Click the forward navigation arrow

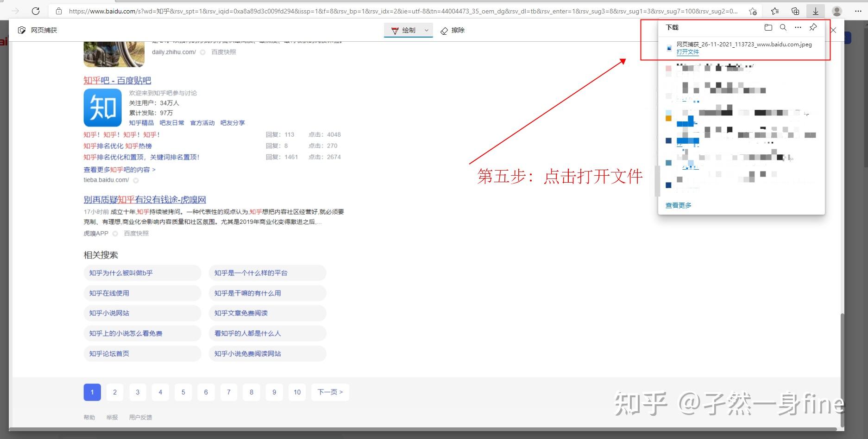pyautogui.click(x=15, y=11)
